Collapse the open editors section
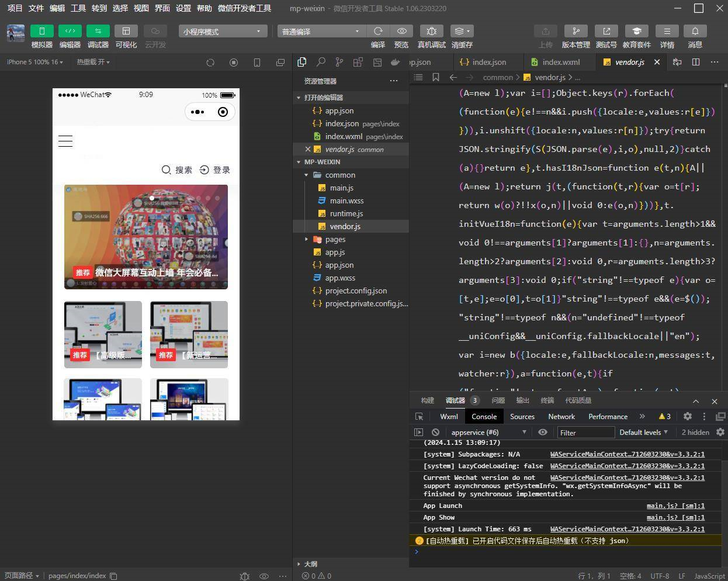This screenshot has height=581, width=728. pos(351,98)
